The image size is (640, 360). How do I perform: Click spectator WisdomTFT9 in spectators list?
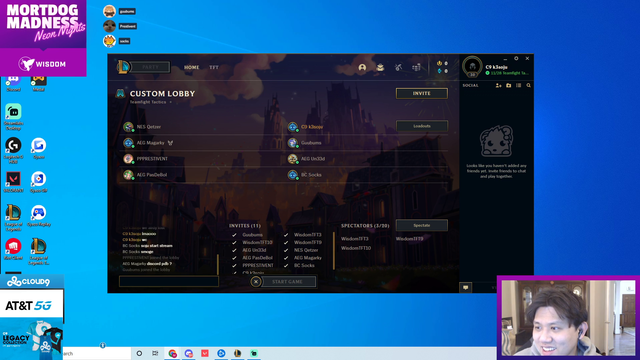(x=409, y=239)
